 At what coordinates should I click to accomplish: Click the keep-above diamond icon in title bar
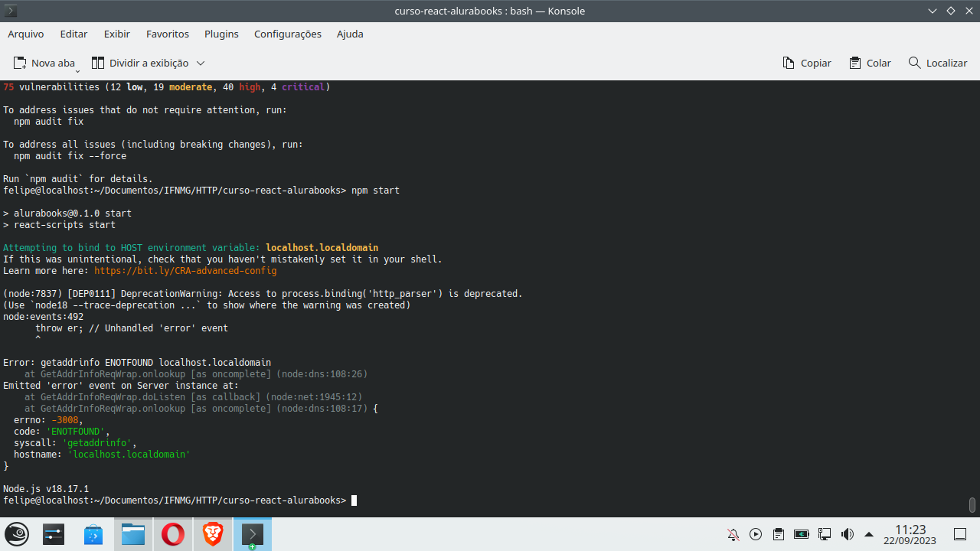951,11
